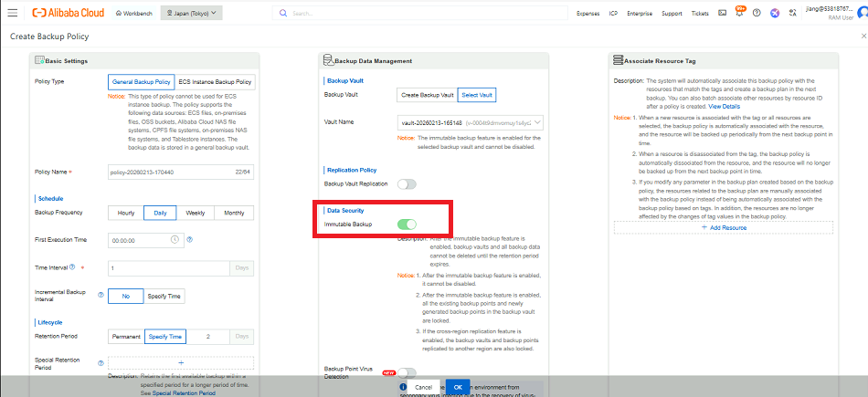Open the notifications bell icon

pos(739,14)
